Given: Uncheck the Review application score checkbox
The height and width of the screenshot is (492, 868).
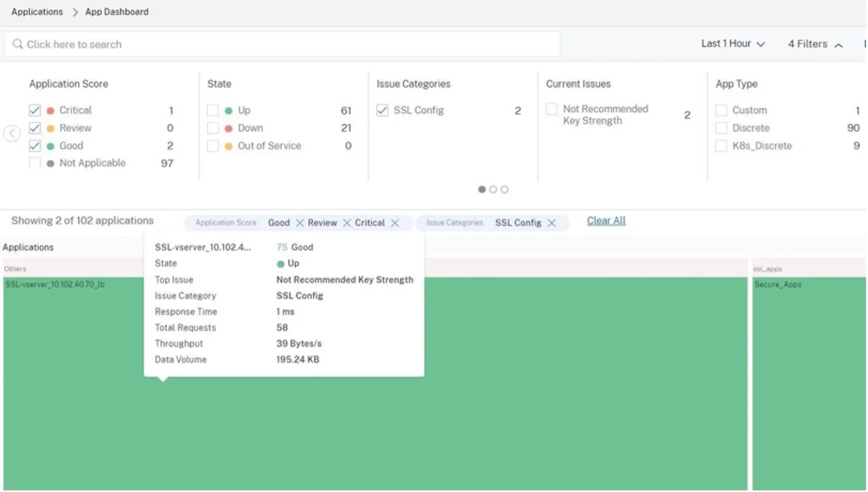Looking at the screenshot, I should [x=35, y=128].
